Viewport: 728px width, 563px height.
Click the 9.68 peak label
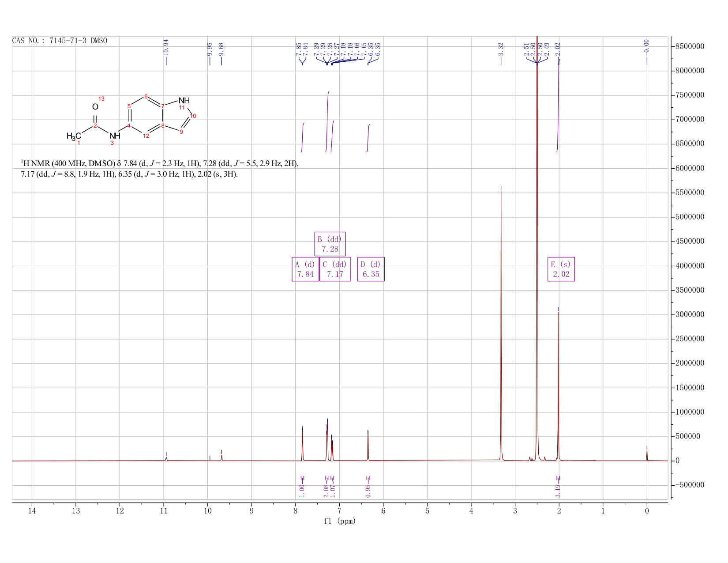[221, 49]
